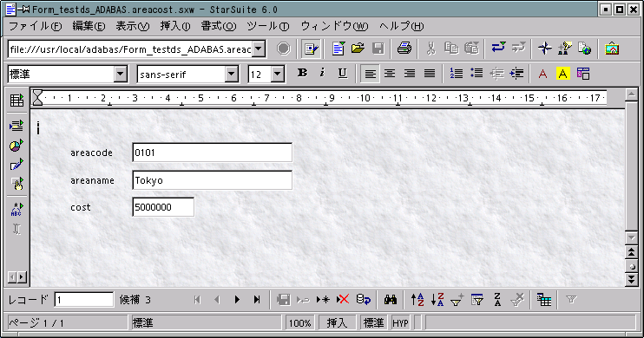This screenshot has height=338, width=644.
Task: Open file using folder icon
Action: (x=358, y=49)
